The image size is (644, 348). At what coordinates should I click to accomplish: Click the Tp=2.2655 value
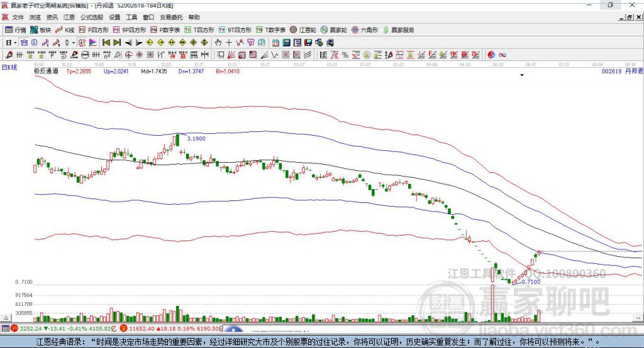coord(79,71)
